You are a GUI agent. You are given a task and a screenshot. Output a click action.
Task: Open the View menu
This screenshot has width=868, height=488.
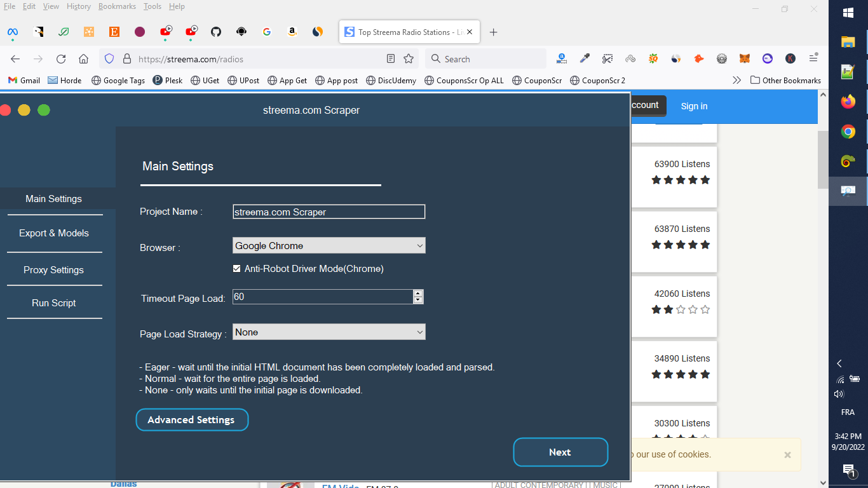tap(51, 6)
